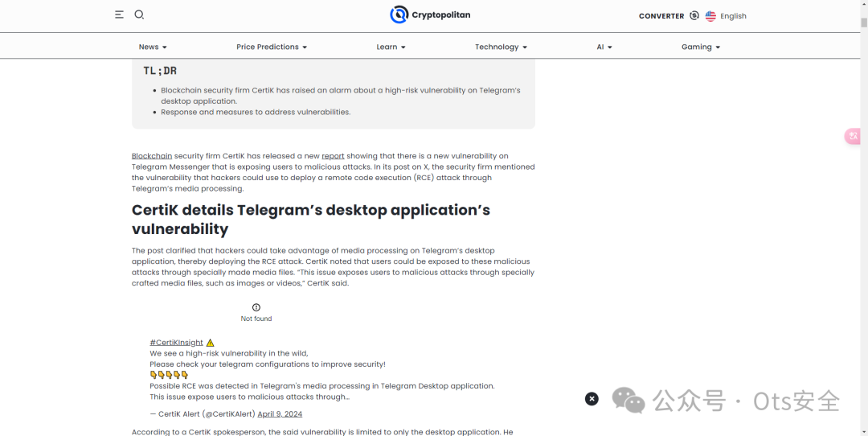Viewport: 868px width, 436px height.
Task: Expand the AI menu
Action: tap(604, 47)
